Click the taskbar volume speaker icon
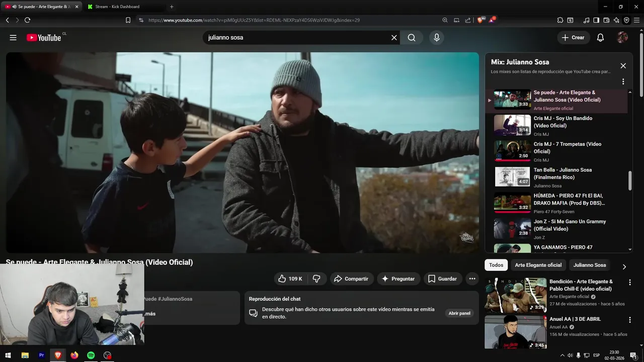The height and width of the screenshot is (362, 644). pos(571,355)
